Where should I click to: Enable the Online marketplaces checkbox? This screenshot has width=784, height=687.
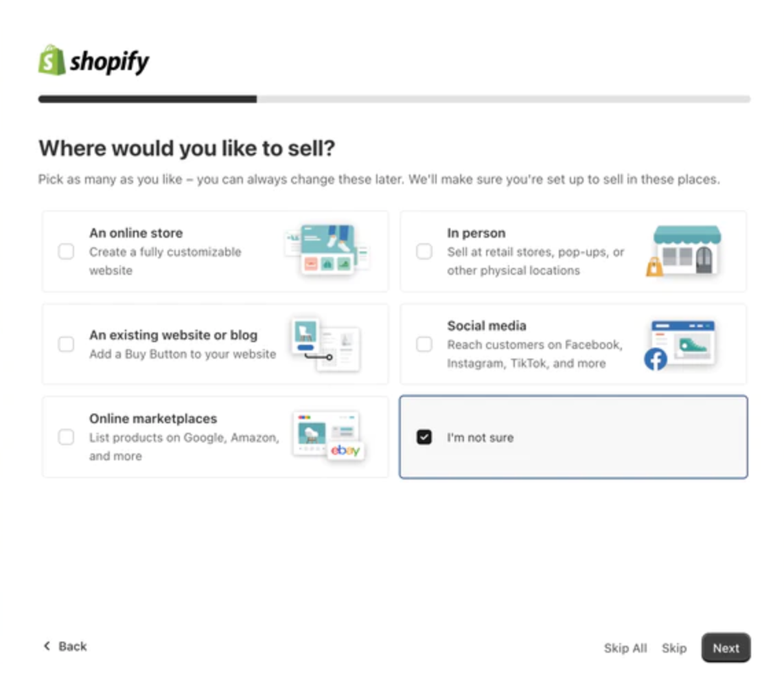(66, 437)
